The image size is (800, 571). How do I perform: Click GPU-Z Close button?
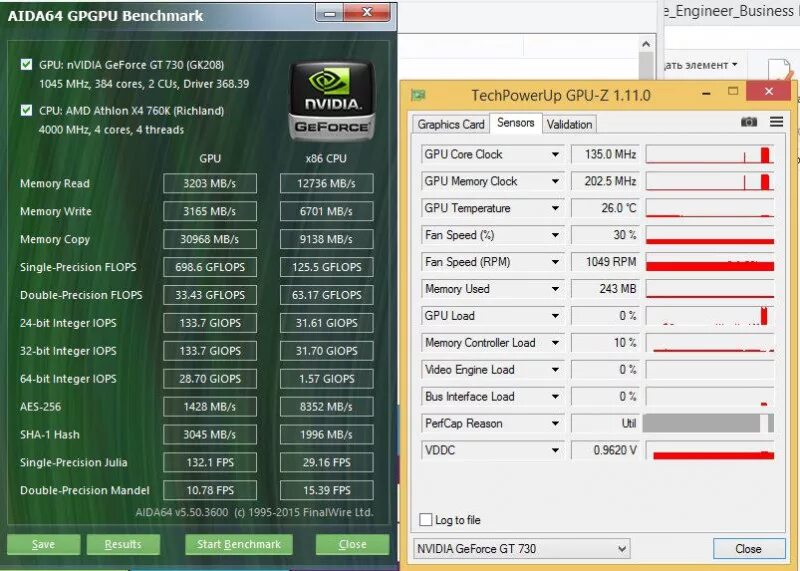tap(748, 549)
